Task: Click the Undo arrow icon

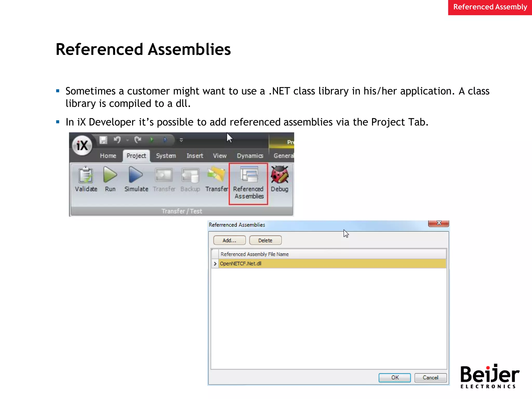Action: 117,140
